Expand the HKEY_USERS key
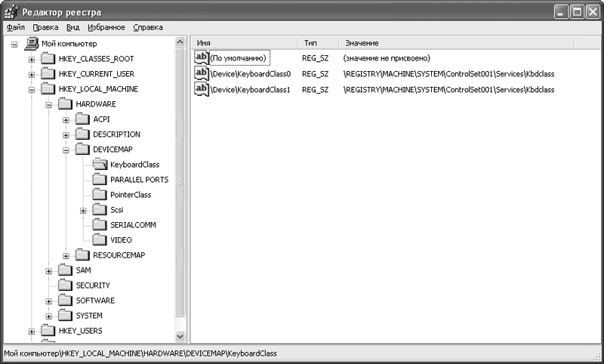The image size is (604, 364). [32, 332]
